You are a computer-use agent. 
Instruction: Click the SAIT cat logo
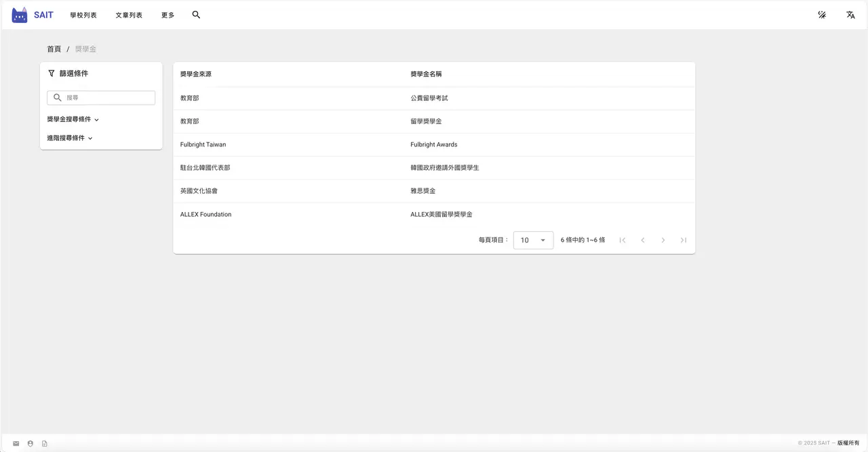[20, 15]
